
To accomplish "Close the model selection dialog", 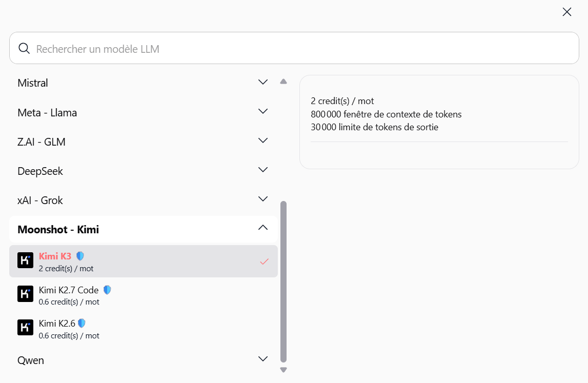I will pos(567,12).
